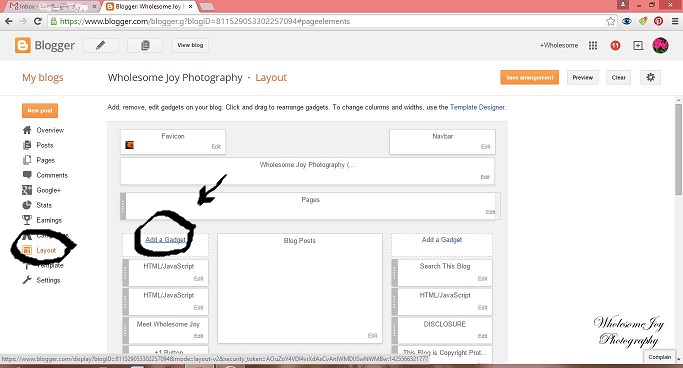The image size is (683, 368).
Task: Open the Template Designer link
Action: tap(477, 107)
